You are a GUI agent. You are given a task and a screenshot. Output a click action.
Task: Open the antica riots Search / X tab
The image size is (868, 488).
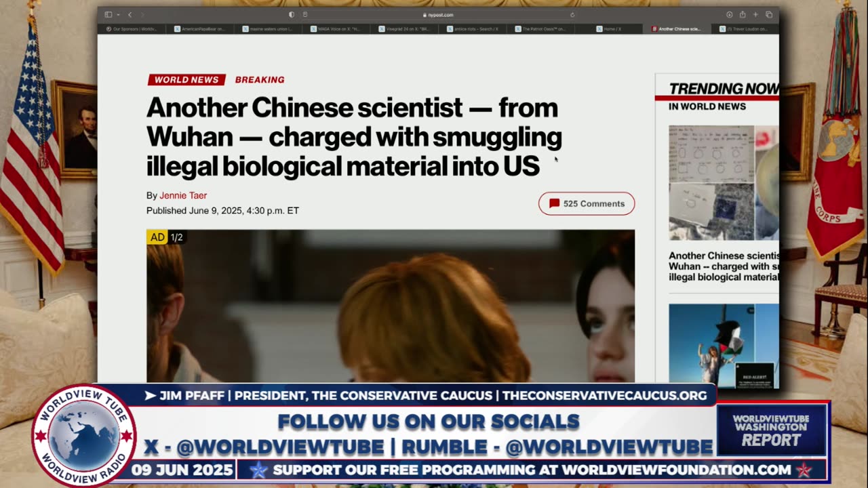pyautogui.click(x=473, y=29)
